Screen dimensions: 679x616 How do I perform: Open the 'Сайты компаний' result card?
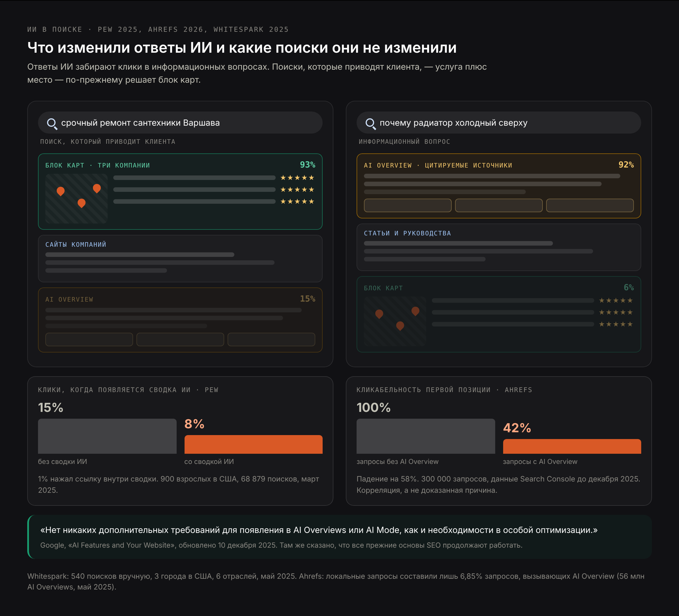180,259
